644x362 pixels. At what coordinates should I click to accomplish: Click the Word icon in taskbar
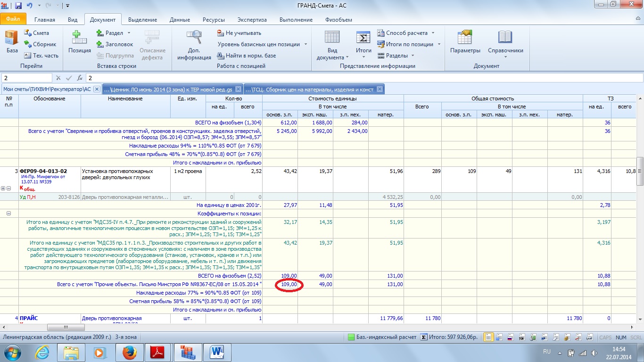(217, 352)
